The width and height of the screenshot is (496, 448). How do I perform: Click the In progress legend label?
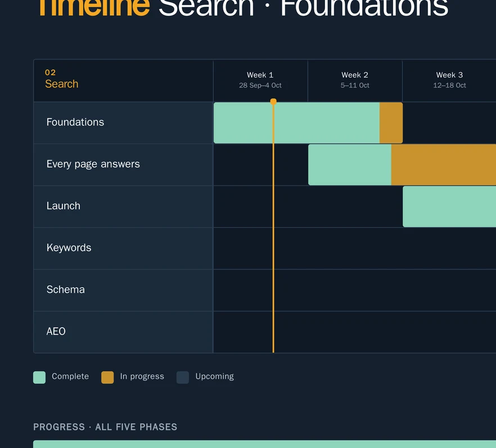tap(142, 376)
